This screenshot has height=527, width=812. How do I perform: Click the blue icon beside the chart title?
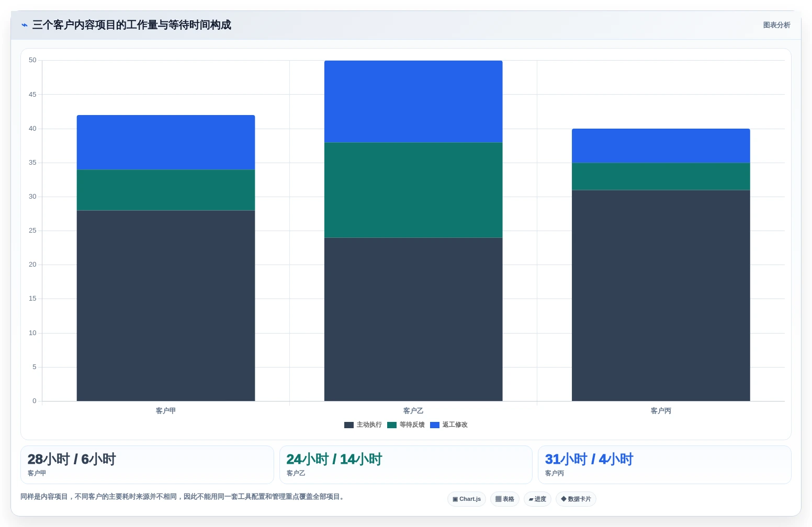(x=24, y=25)
